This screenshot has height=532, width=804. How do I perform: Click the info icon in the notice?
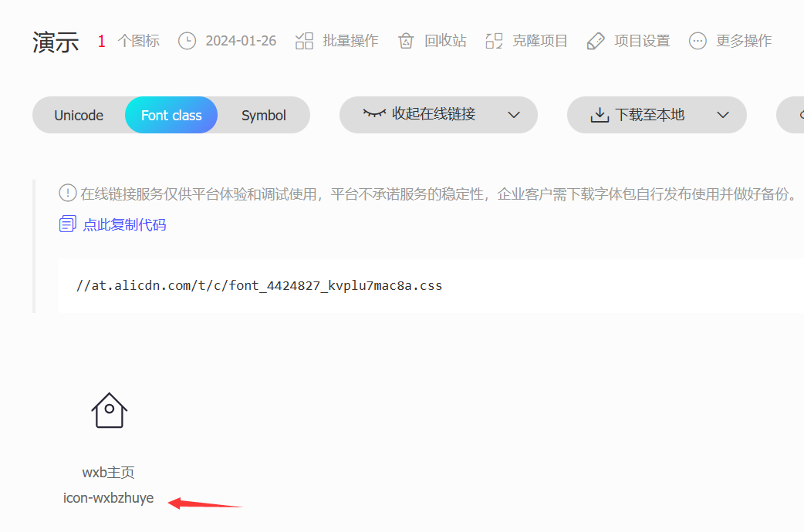[x=68, y=193]
